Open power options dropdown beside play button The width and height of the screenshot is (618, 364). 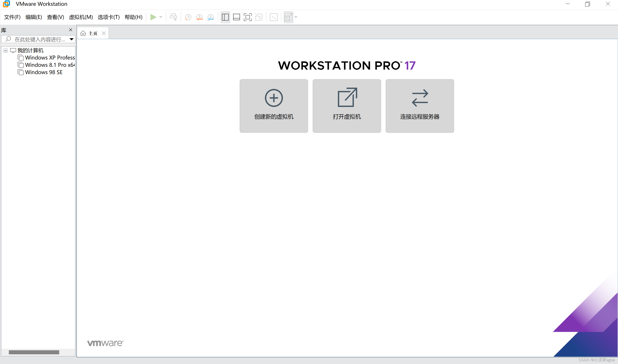[161, 17]
